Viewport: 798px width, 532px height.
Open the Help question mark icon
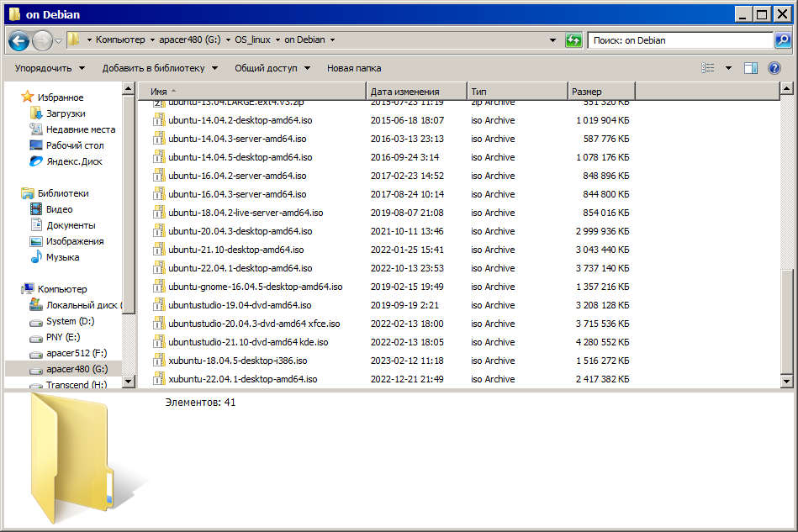(x=774, y=67)
